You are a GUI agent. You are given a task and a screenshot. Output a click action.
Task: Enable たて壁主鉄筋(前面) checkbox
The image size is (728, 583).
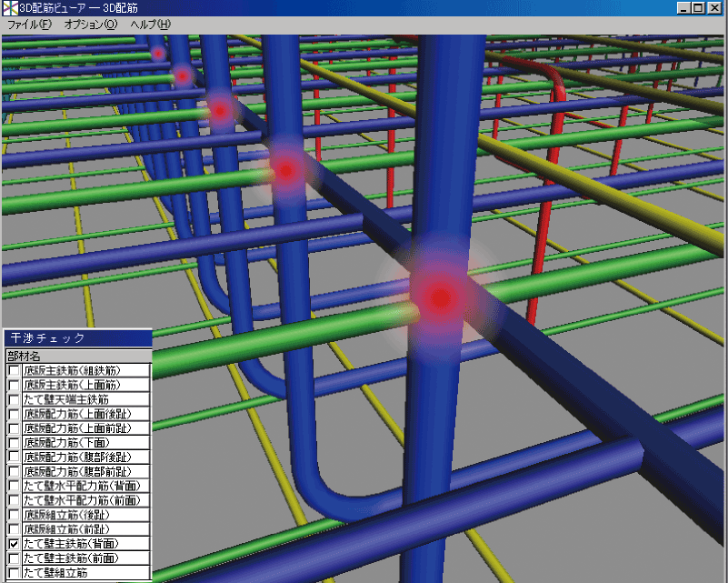pos(14,558)
